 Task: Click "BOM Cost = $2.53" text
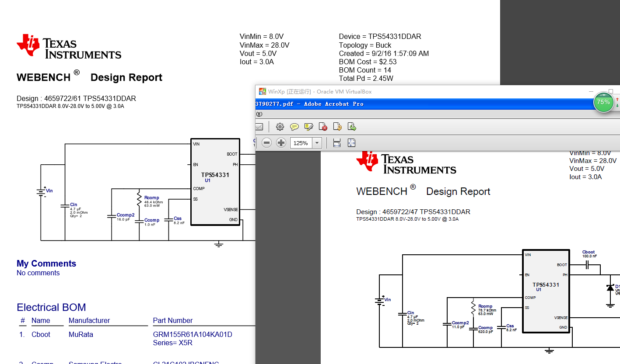pyautogui.click(x=368, y=62)
